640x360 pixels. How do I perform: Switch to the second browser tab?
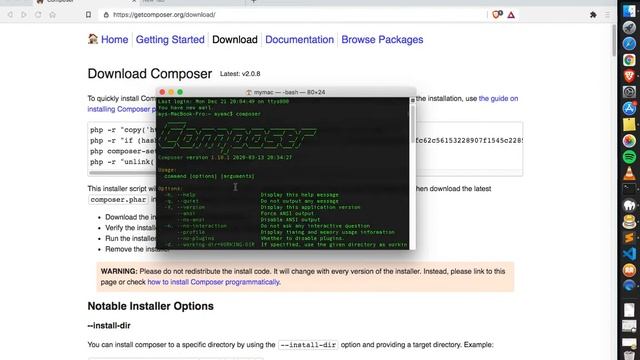click(192, 2)
